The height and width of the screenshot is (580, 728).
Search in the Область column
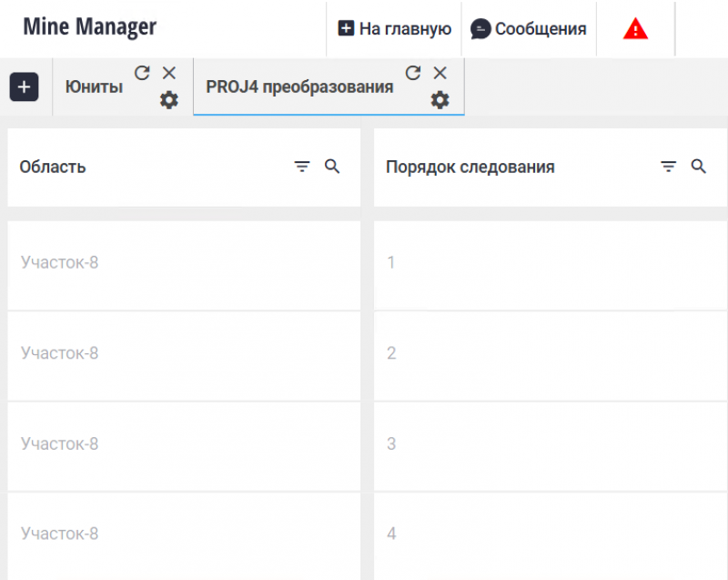(332, 167)
